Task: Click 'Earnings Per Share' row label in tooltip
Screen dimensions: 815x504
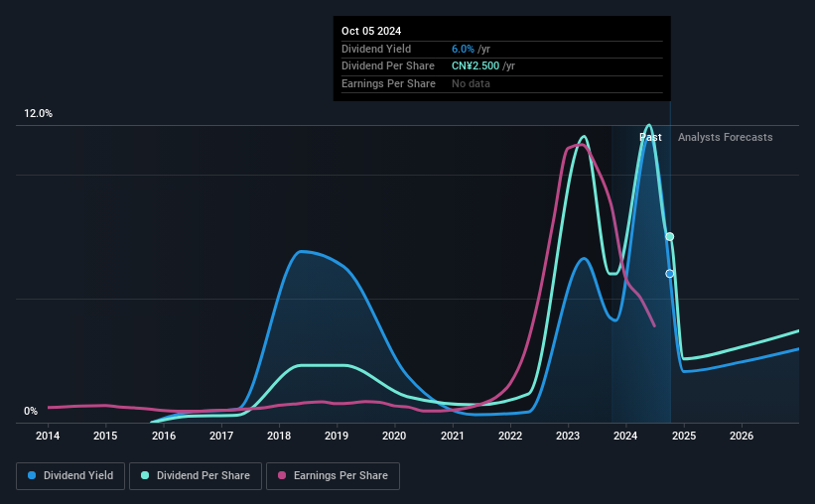Action: coord(388,83)
